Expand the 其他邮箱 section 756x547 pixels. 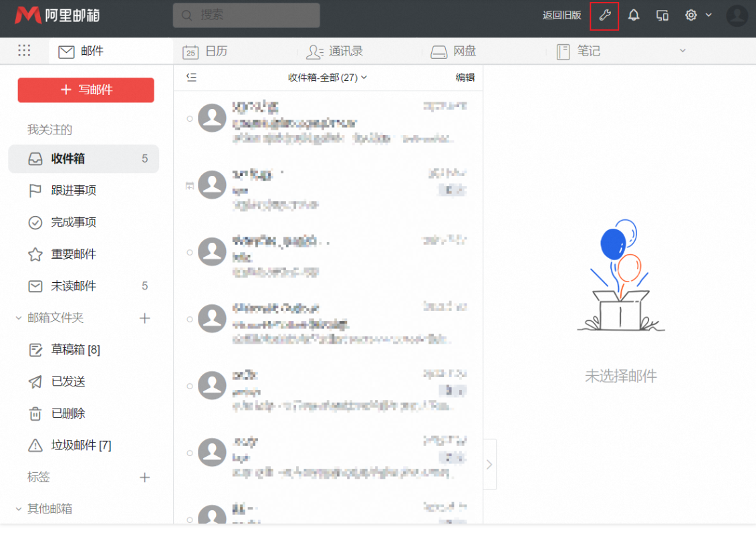point(19,509)
